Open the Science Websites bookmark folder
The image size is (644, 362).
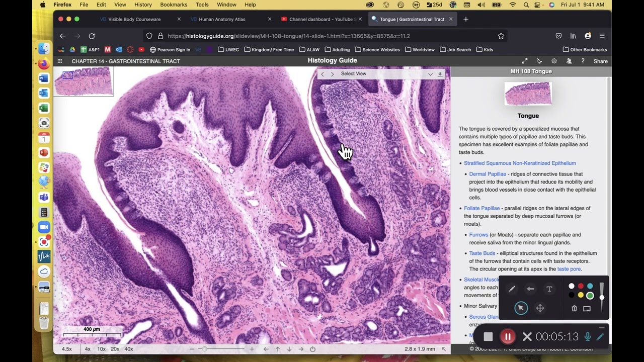pyautogui.click(x=377, y=50)
